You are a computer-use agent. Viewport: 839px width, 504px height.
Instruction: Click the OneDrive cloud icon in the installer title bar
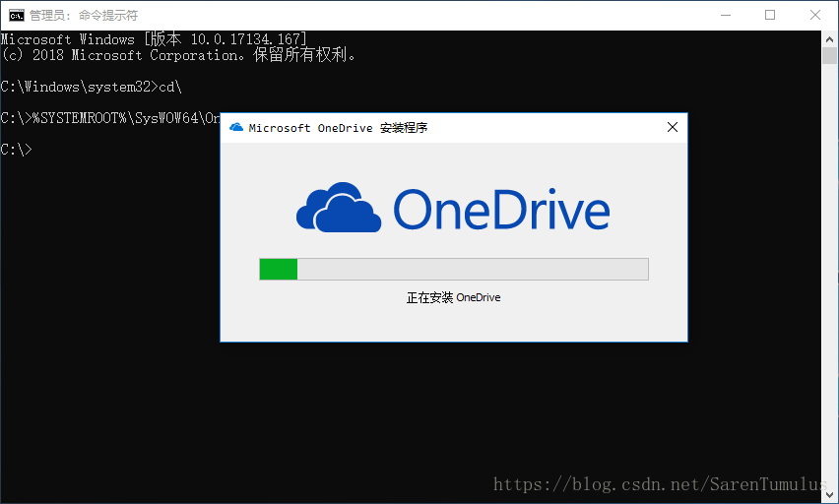click(x=236, y=127)
